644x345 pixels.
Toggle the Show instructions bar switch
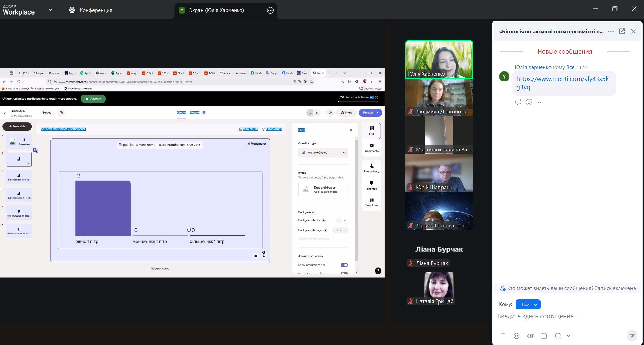point(344,265)
